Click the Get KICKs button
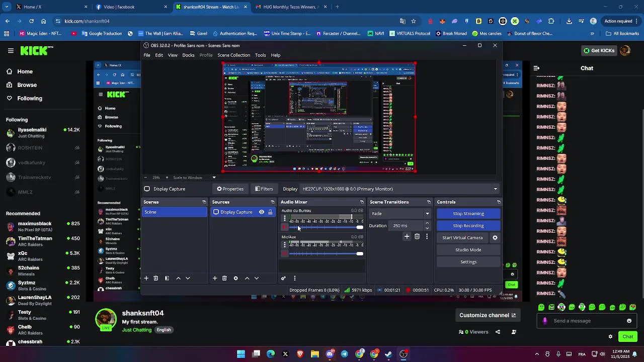This screenshot has height=362, width=644. [599, 50]
